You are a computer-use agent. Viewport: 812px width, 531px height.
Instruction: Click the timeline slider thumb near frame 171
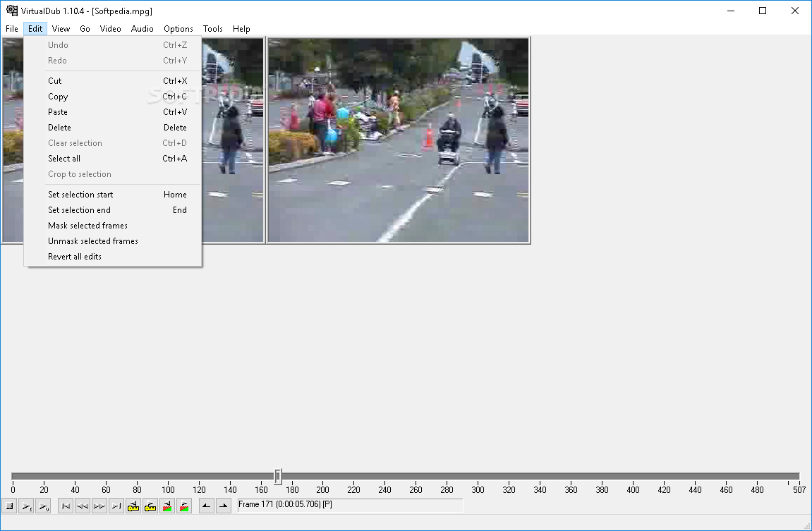278,476
